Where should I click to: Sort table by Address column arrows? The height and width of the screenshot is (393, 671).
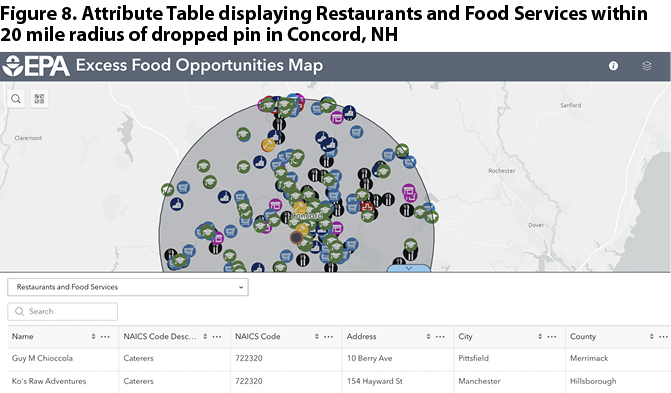tap(428, 336)
